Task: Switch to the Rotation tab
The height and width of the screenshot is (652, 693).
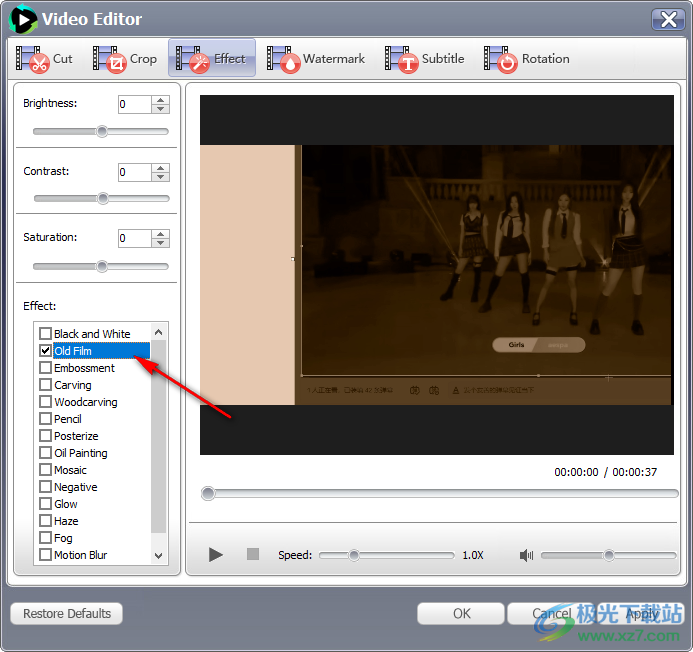Action: pos(527,59)
